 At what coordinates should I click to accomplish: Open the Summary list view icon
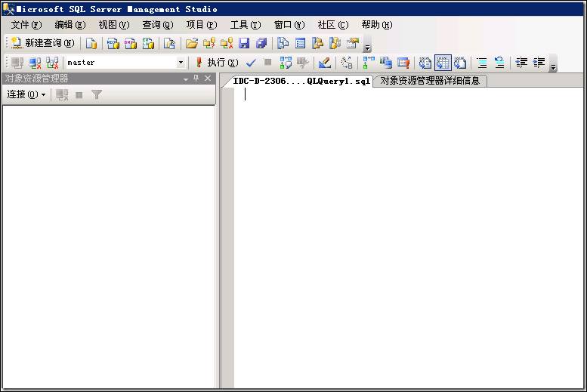pos(300,43)
